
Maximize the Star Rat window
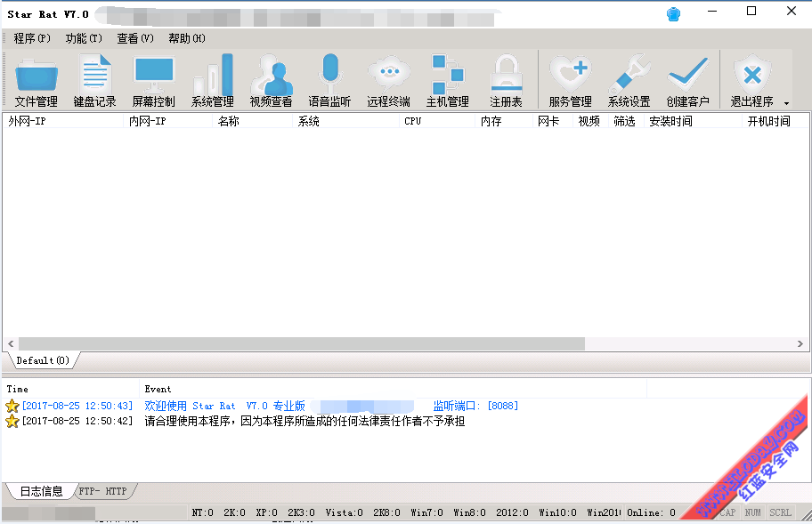751,11
